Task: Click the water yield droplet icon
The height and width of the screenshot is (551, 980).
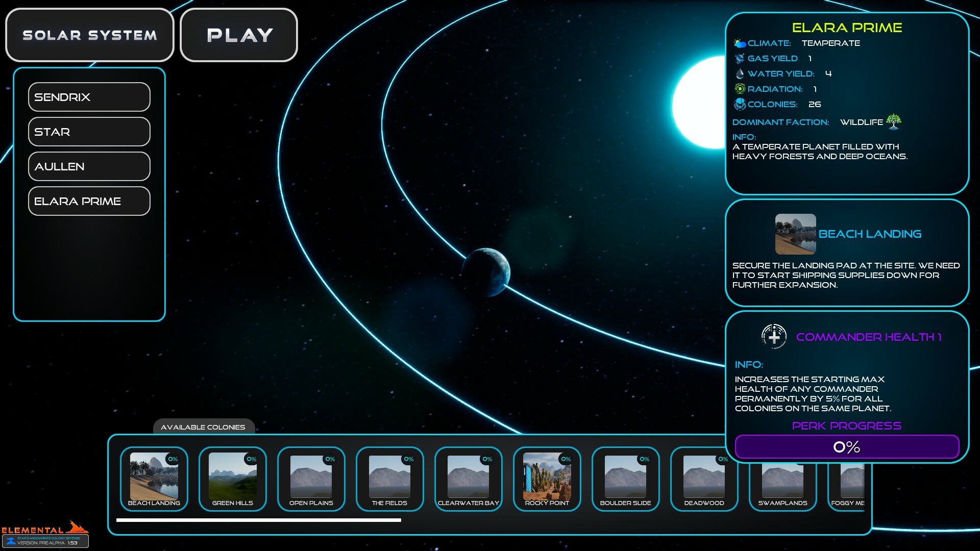Action: [x=740, y=74]
